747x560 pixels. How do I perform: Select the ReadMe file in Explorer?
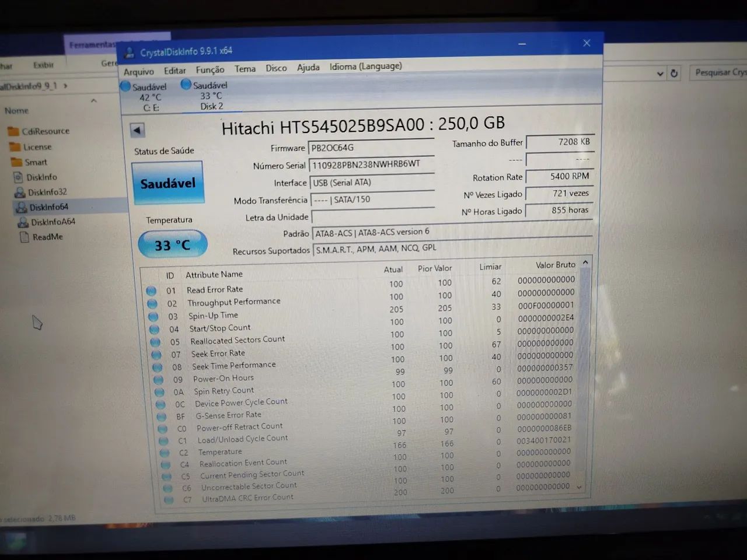41,237
